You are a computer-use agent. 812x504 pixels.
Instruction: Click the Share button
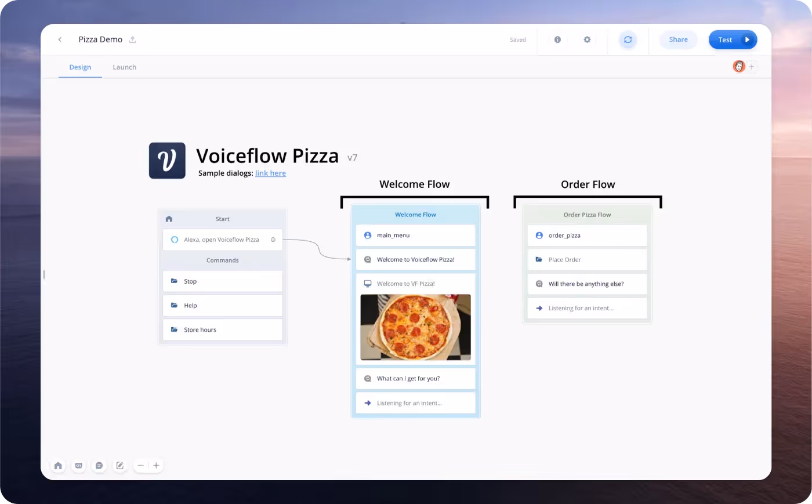pyautogui.click(x=678, y=40)
